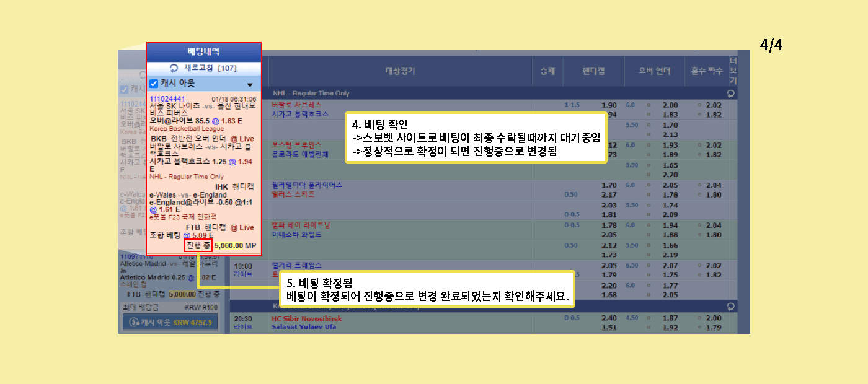Click the 승패 column header
The image size is (868, 384).
[547, 71]
